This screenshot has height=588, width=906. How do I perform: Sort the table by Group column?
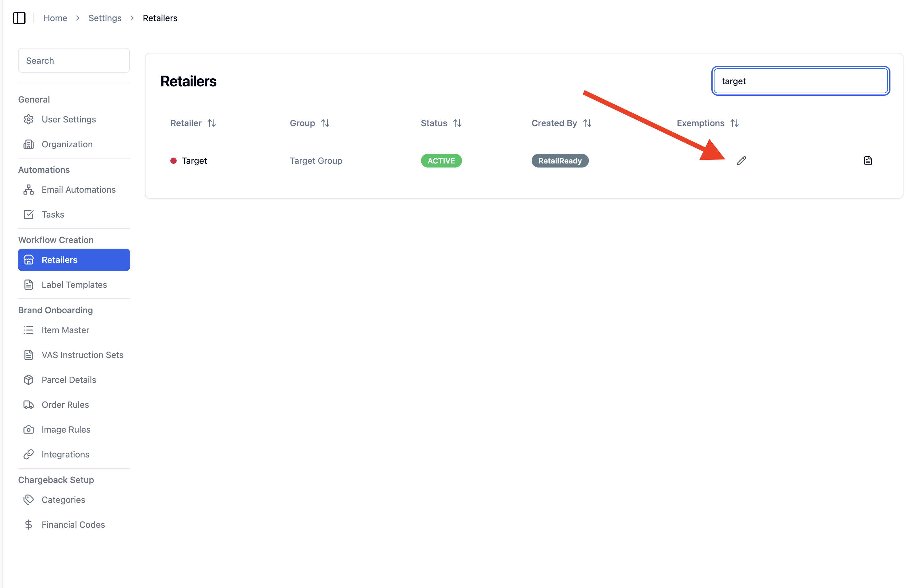point(325,123)
